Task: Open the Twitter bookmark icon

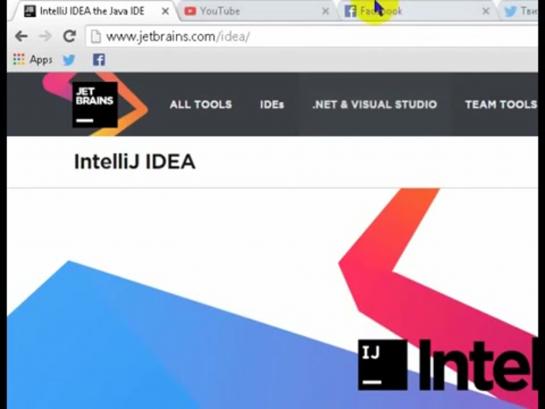Action: [x=69, y=60]
